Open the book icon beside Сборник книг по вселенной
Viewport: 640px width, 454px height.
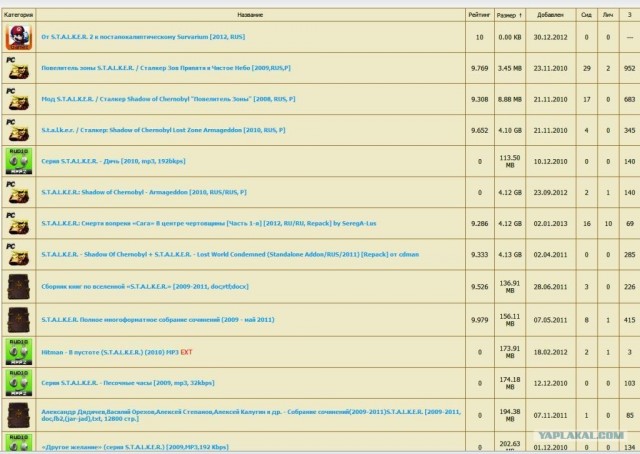click(19, 287)
